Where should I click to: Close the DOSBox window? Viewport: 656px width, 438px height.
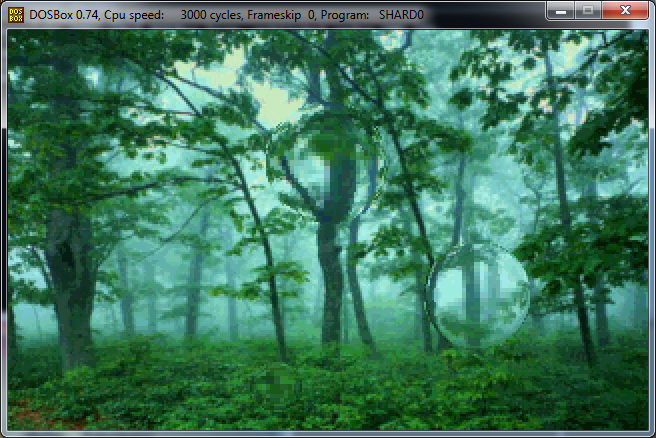pos(625,10)
